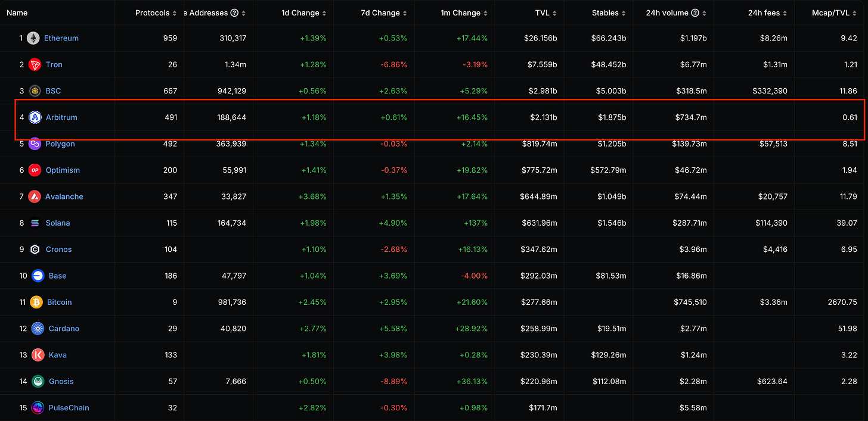Click the Polygon chain logo

coord(35,144)
